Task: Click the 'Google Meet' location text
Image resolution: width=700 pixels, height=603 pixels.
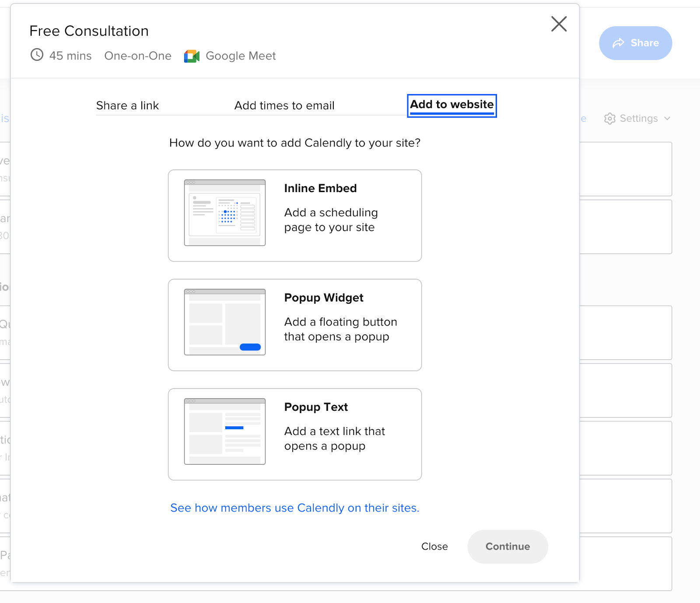Action: tap(241, 56)
